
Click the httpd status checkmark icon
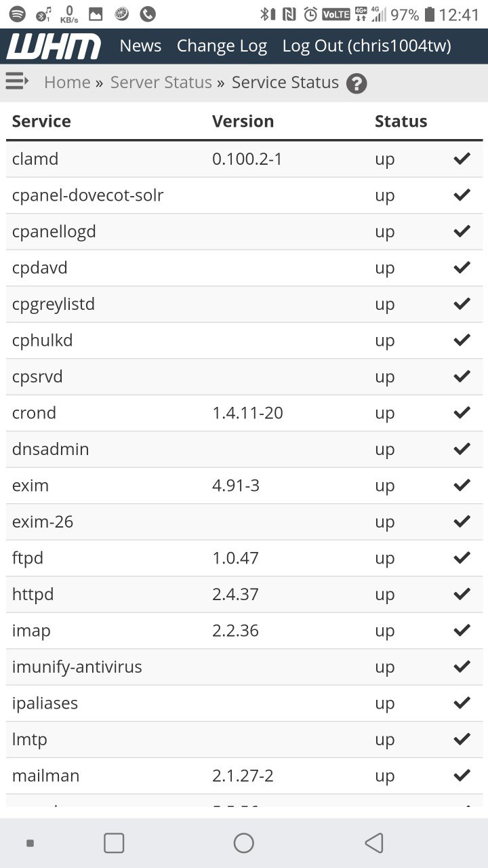pos(462,594)
